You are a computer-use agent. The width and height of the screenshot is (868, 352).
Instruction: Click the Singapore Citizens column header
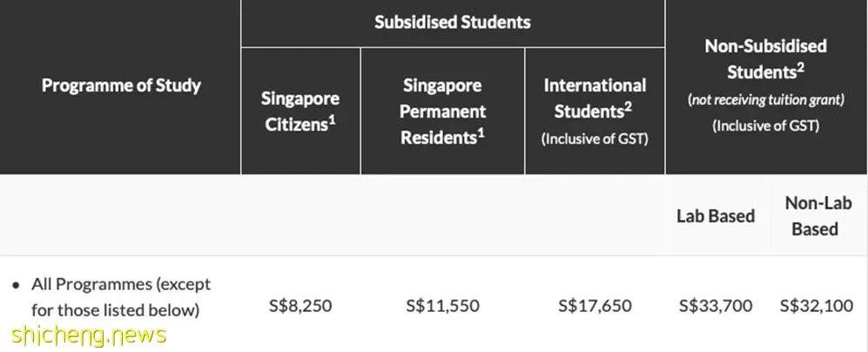pos(300,112)
